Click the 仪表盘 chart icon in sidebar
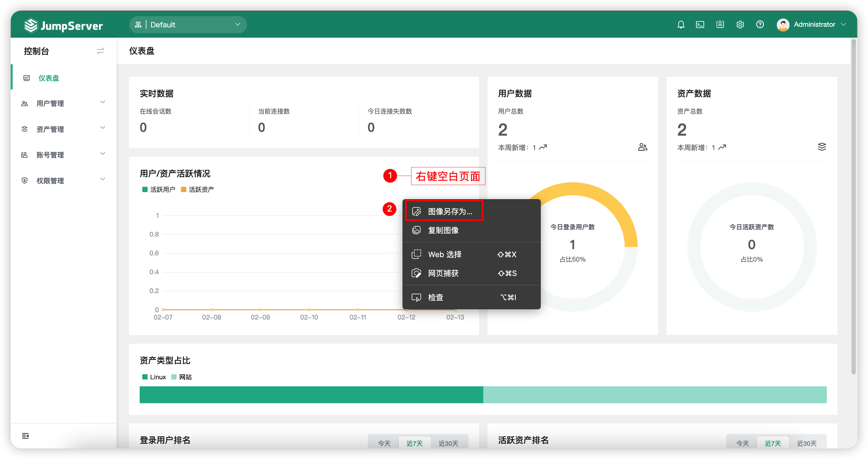The height and width of the screenshot is (459, 868). coord(27,78)
